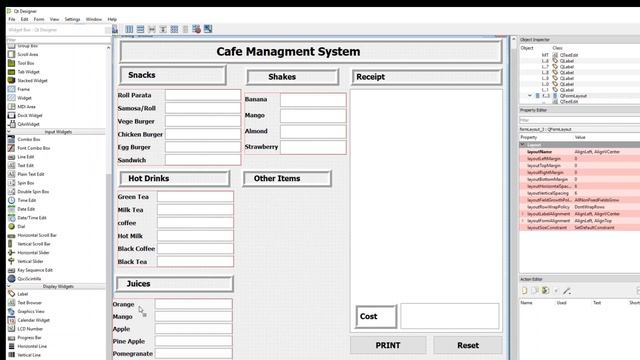Apply vertical splitter layout toolbar icon
The width and height of the screenshot is (640, 360).
[163, 29]
